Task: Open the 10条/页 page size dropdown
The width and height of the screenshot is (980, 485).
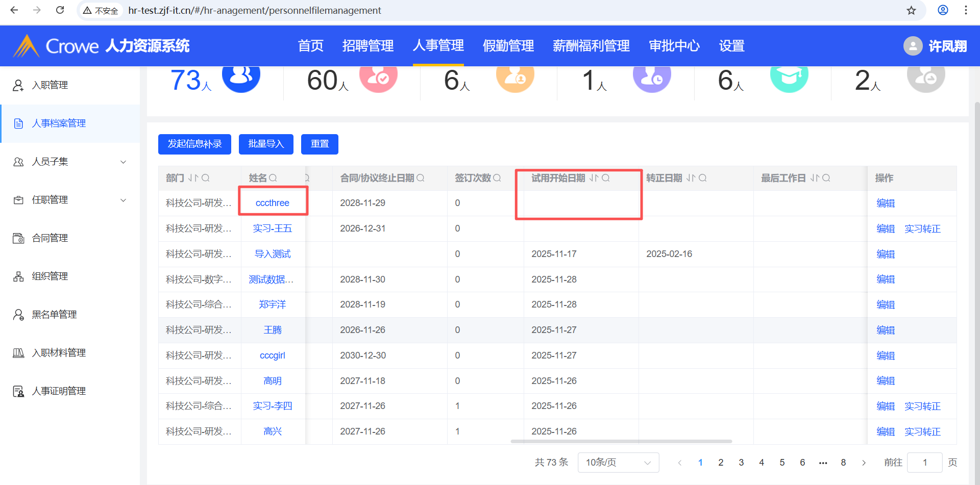Action: coord(618,463)
